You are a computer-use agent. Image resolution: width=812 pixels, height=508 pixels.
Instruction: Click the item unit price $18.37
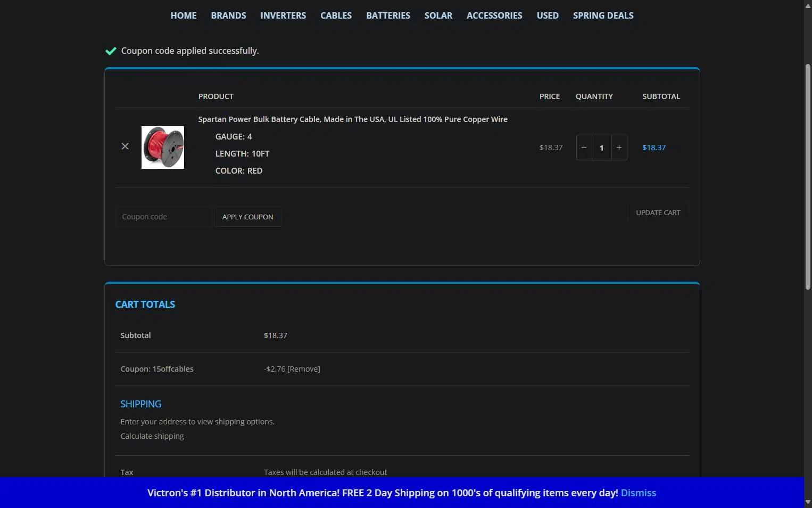click(551, 148)
